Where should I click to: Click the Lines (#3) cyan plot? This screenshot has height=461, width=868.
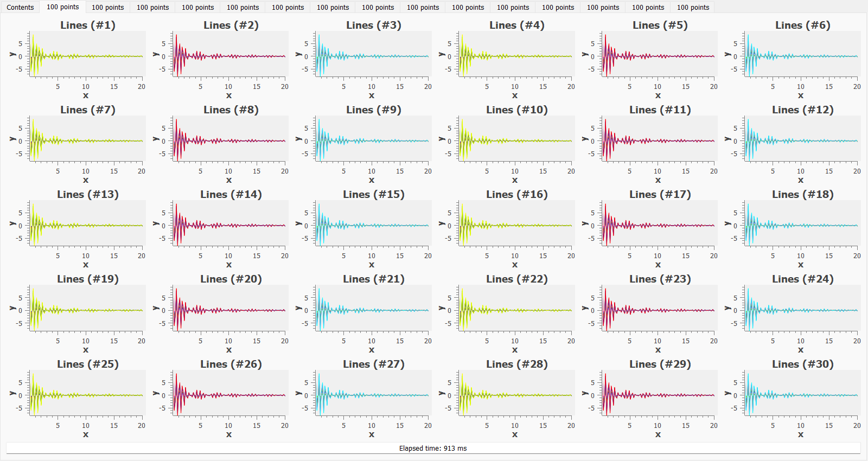pos(373,54)
